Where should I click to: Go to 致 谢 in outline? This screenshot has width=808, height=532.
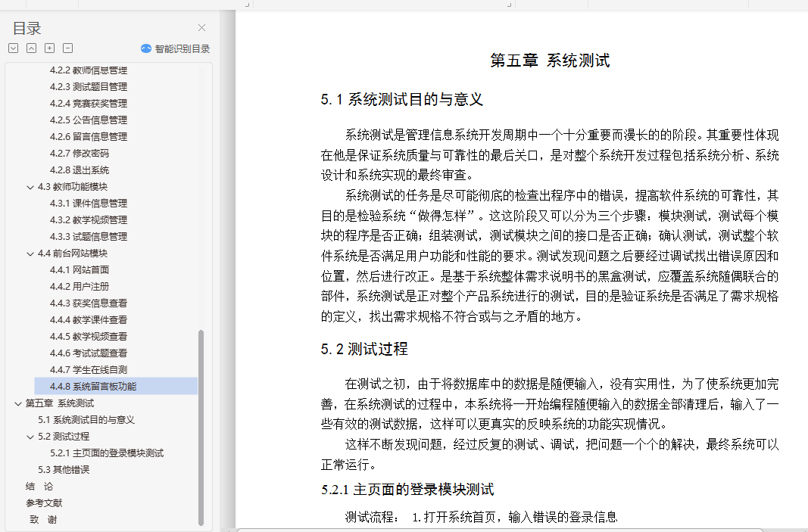42,520
